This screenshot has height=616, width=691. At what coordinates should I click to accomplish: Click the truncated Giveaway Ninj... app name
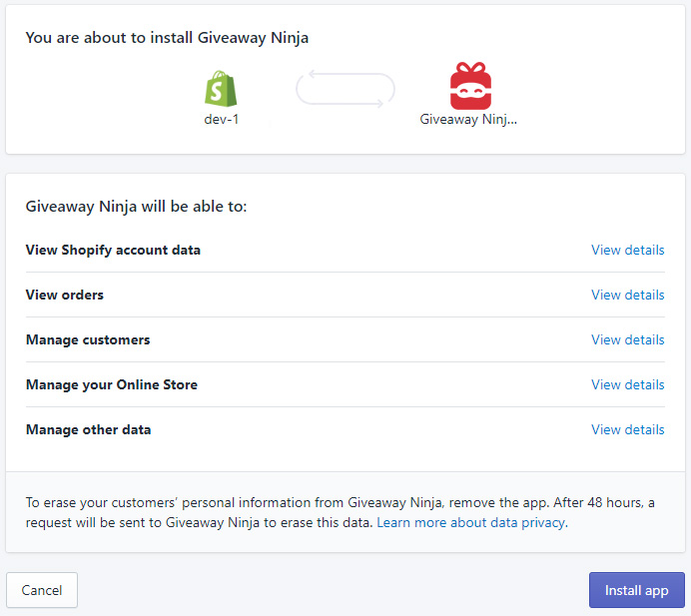pos(468,120)
